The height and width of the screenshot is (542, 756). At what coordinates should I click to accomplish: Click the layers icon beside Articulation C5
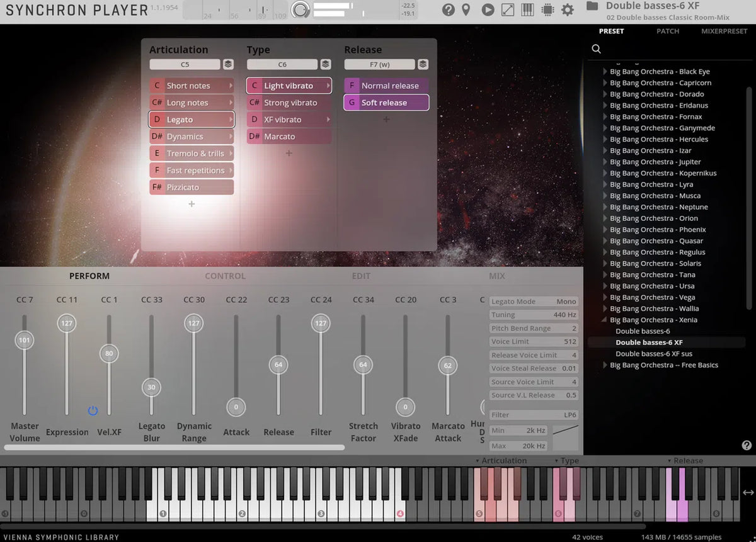[228, 64]
